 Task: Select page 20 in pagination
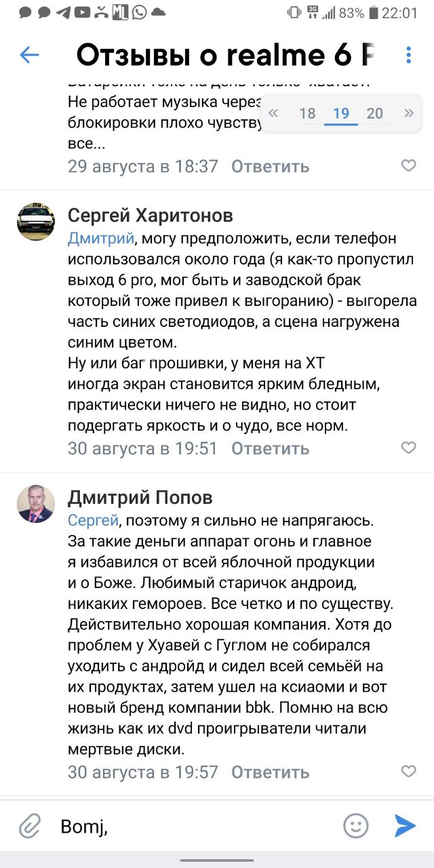pos(374,113)
